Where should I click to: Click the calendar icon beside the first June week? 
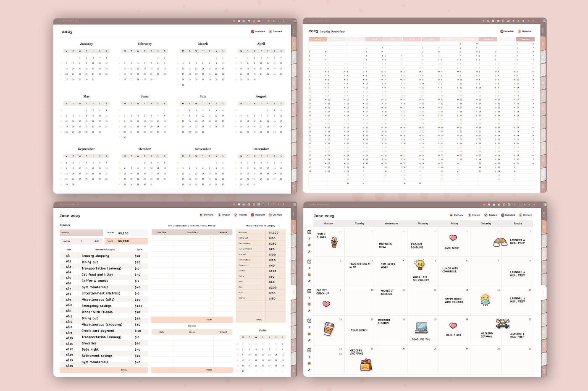click(309, 232)
